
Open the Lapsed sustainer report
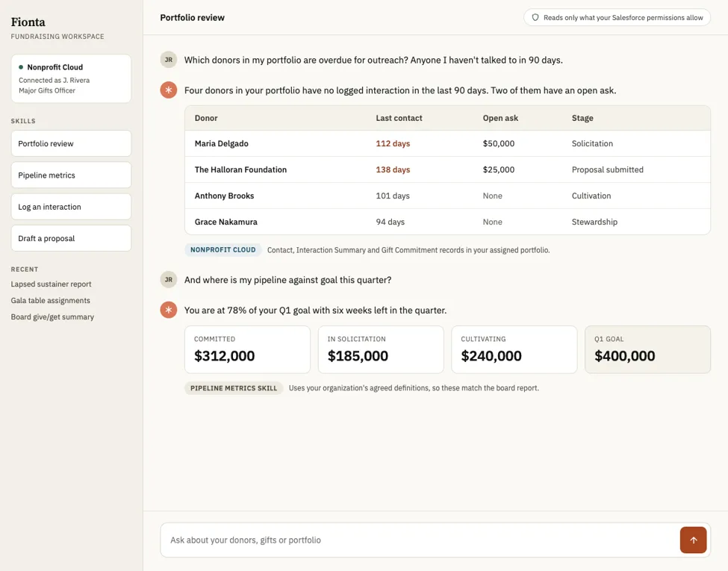tap(51, 284)
